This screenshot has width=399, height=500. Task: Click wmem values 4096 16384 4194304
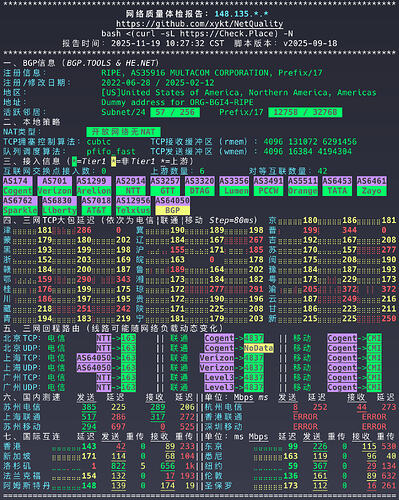coord(307,152)
